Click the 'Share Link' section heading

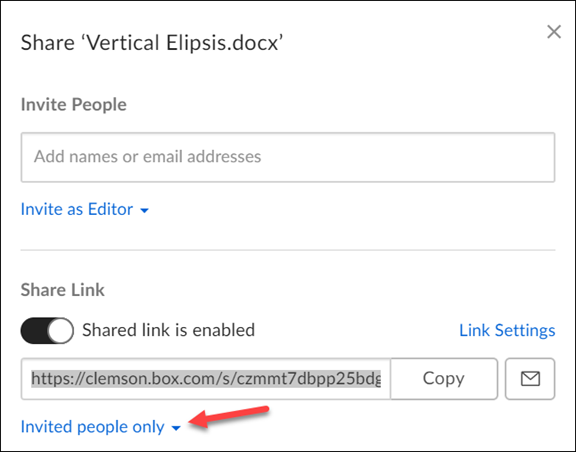coord(62,290)
